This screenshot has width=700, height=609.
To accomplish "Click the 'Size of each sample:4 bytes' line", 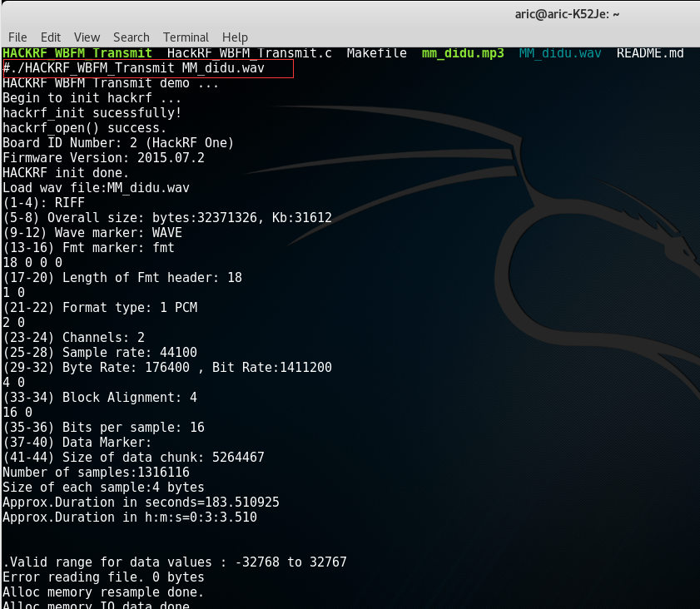I will 103,488.
